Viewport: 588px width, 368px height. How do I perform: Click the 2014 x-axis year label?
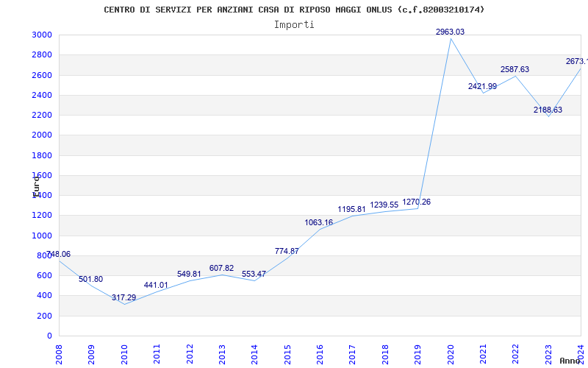[x=254, y=354]
